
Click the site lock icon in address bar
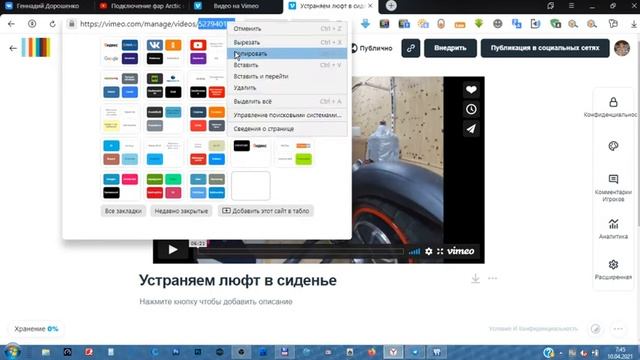click(71, 24)
